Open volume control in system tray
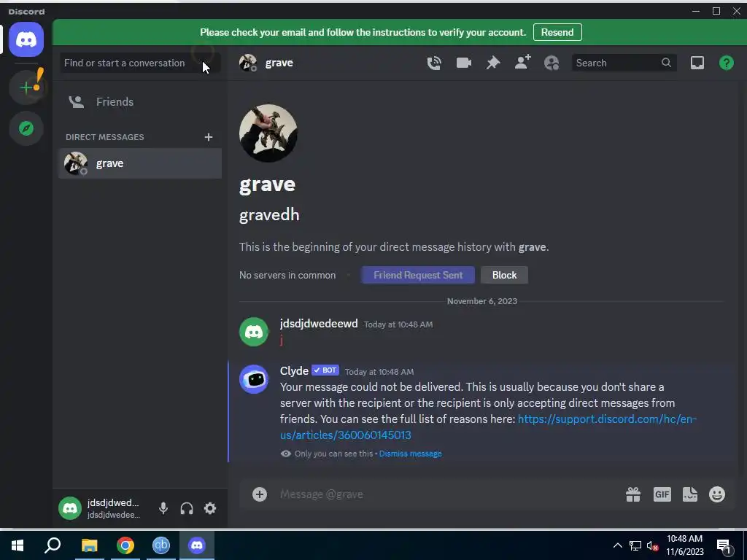The width and height of the screenshot is (747, 560). [x=652, y=545]
